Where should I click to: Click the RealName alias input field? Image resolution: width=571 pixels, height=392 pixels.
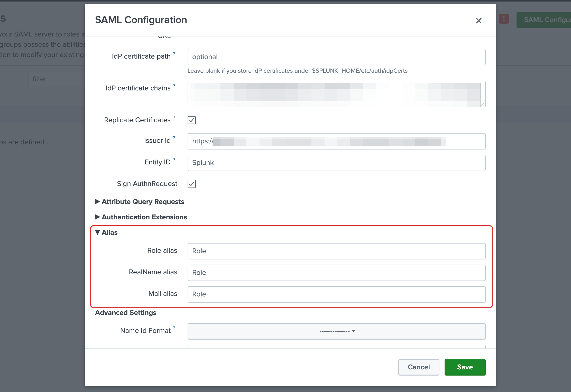[x=336, y=273]
